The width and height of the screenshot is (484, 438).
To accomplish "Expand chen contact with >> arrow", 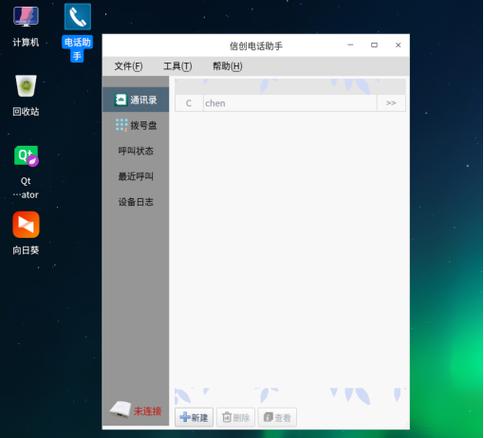I will click(391, 103).
